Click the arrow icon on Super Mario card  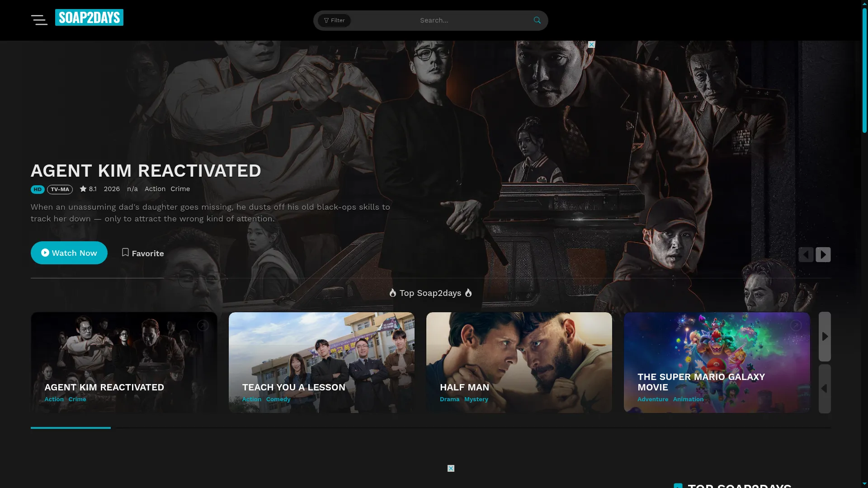[x=796, y=325]
